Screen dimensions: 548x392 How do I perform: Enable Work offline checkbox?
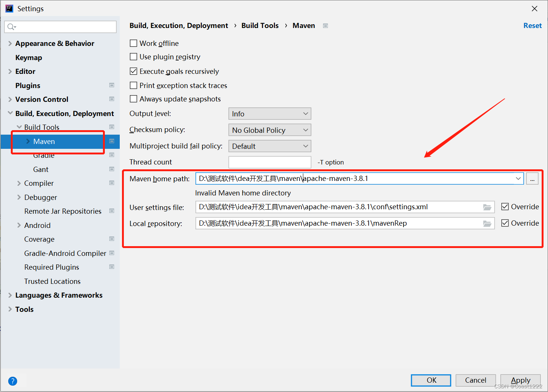click(x=133, y=43)
